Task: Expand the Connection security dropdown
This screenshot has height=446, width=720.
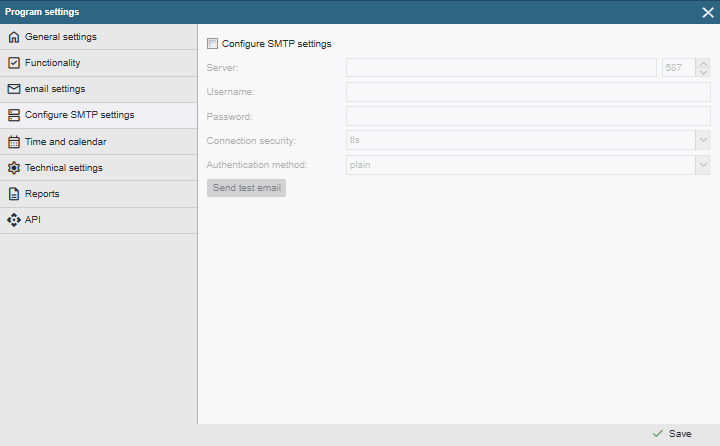Action: click(703, 140)
